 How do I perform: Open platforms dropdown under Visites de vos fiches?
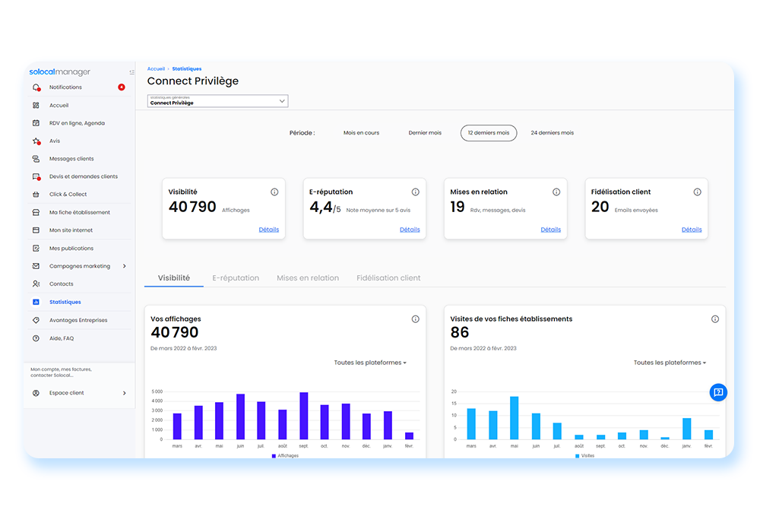[670, 363]
